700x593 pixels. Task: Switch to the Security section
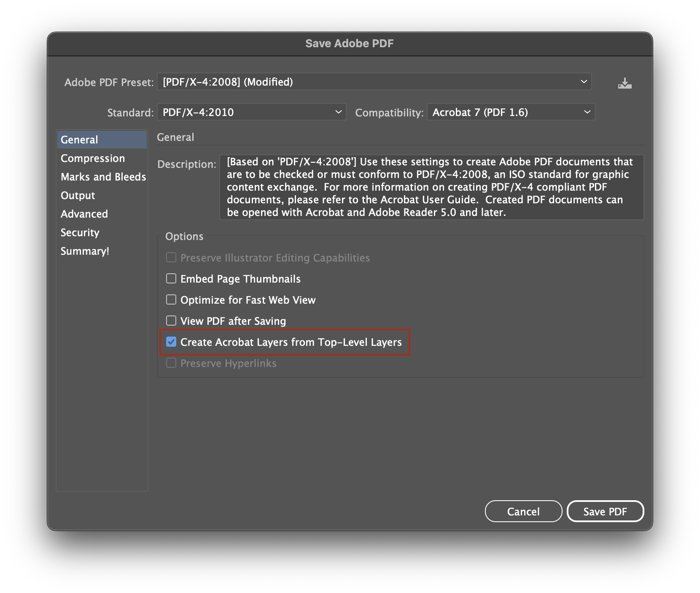102,232
